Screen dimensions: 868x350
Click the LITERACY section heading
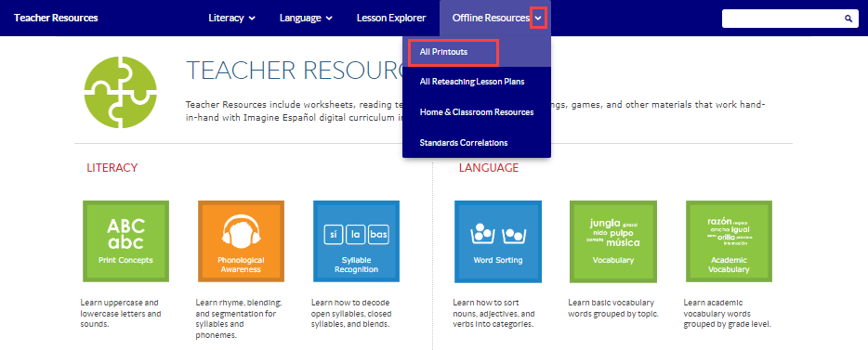pyautogui.click(x=112, y=168)
